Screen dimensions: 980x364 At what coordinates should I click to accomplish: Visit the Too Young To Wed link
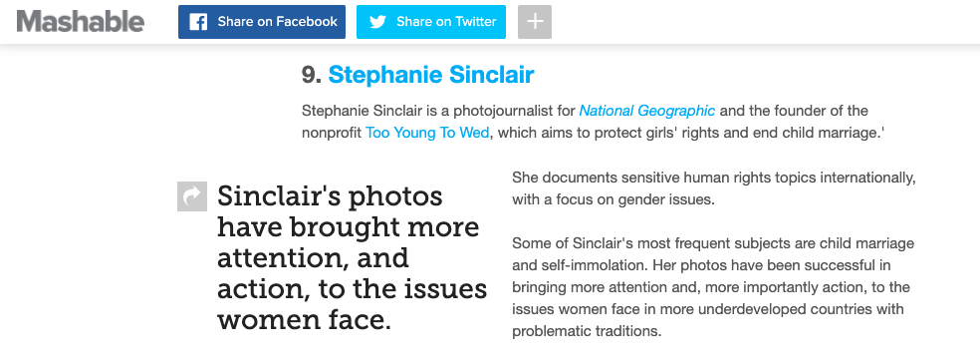(427, 134)
